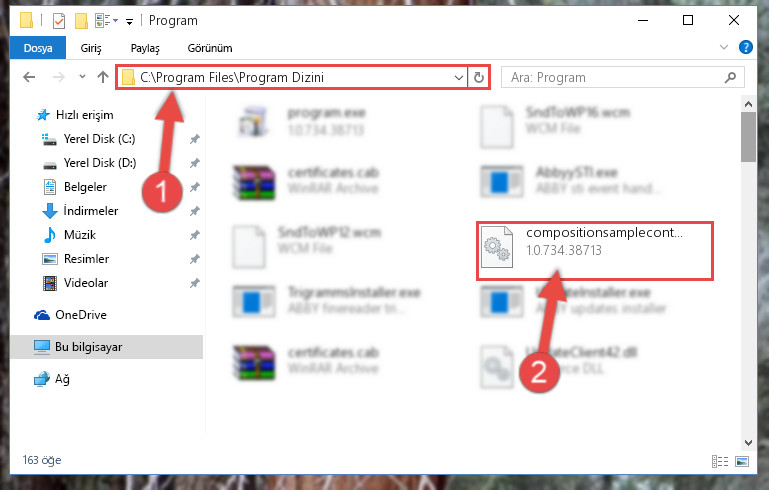Open the Dosya menu tab

pyautogui.click(x=38, y=48)
